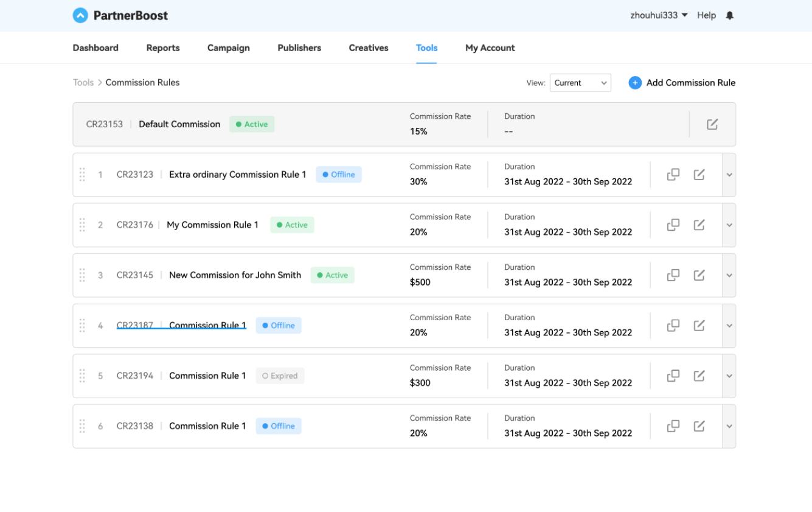Duplicate Extra ordinary Commission Rule 1
812x512 pixels.
[x=673, y=175]
